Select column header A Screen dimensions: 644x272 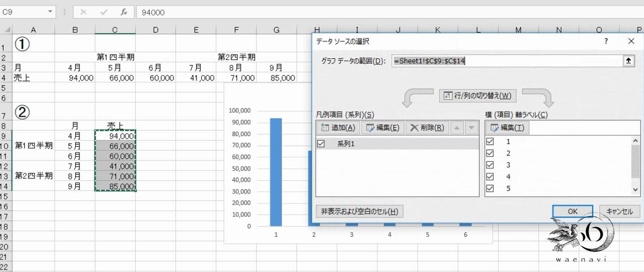[33, 30]
